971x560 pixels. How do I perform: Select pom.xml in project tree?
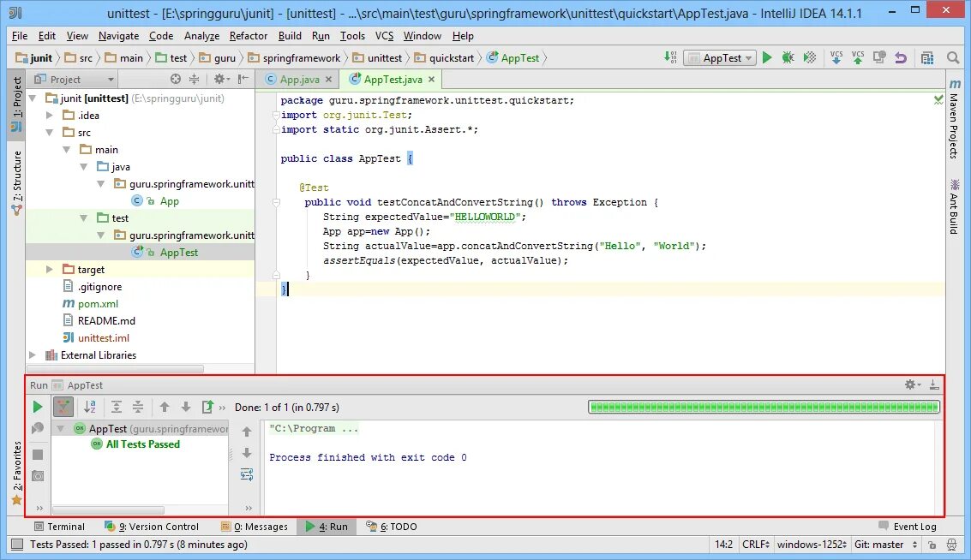[x=97, y=304]
